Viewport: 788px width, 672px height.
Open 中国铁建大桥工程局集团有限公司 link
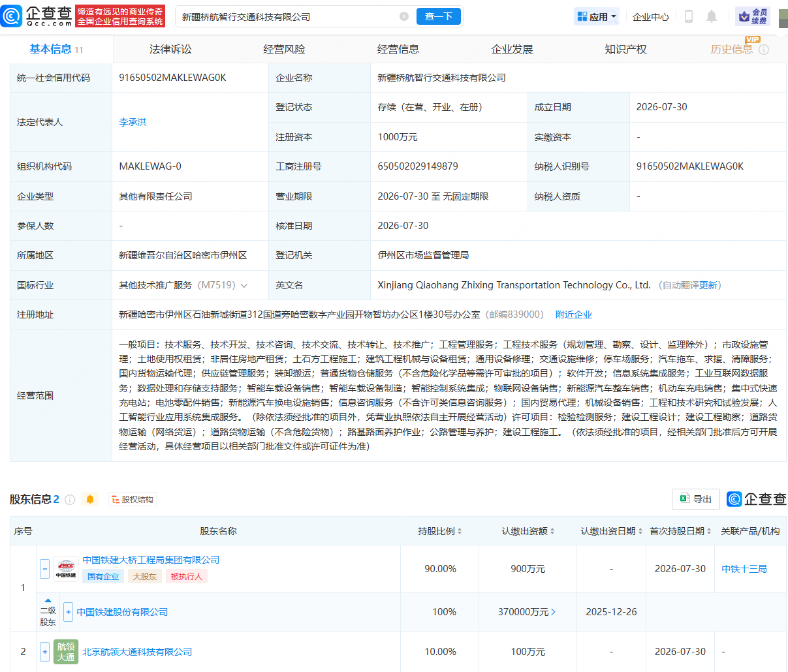point(151,560)
